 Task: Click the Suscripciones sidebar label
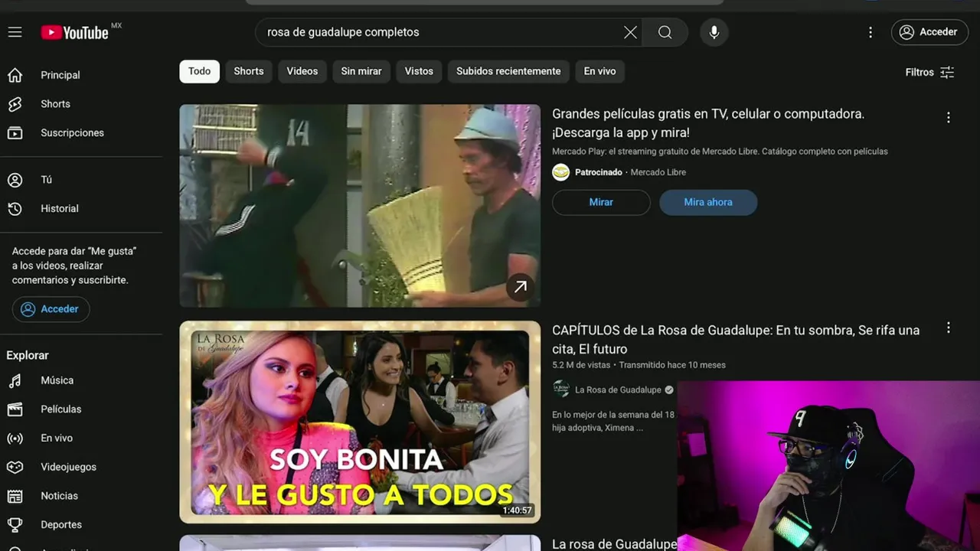(x=72, y=133)
